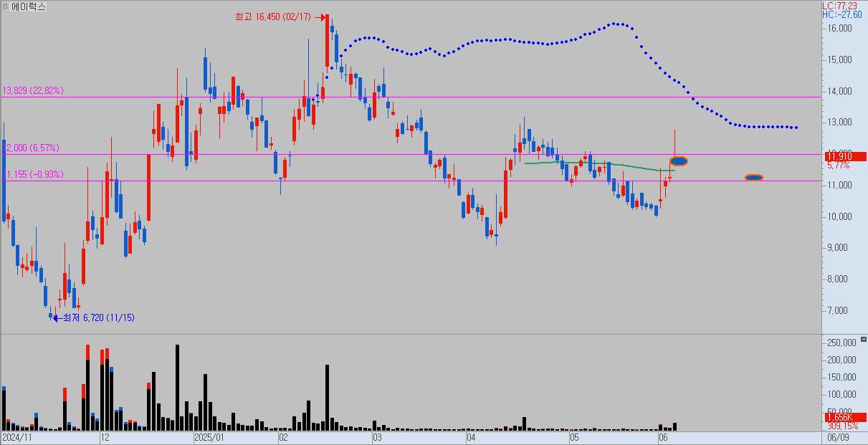The width and height of the screenshot is (868, 445).
Task: Click the 10,000 price axis label
Action: click(x=839, y=217)
